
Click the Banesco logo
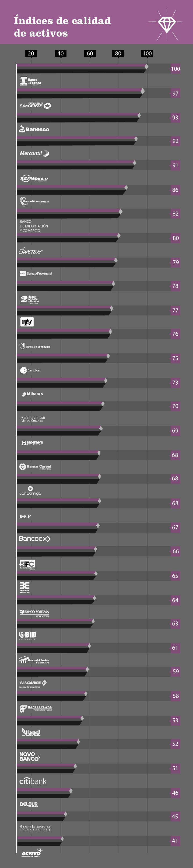(34, 129)
